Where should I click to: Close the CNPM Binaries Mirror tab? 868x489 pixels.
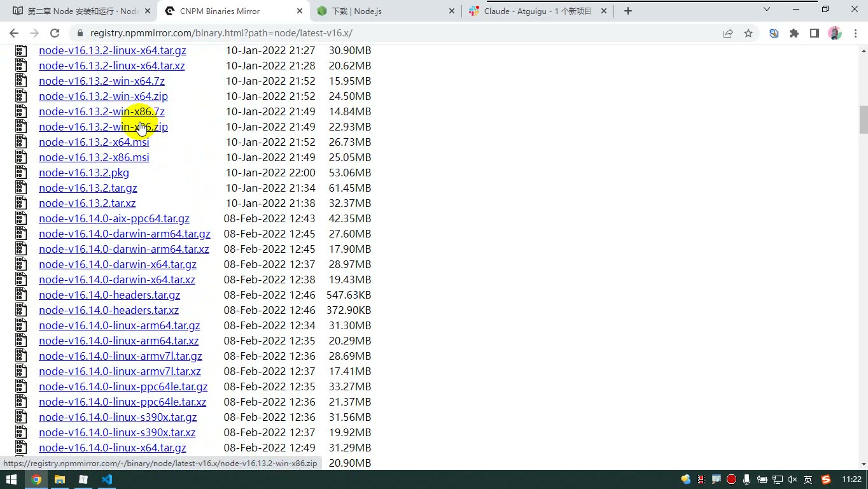pos(300,11)
